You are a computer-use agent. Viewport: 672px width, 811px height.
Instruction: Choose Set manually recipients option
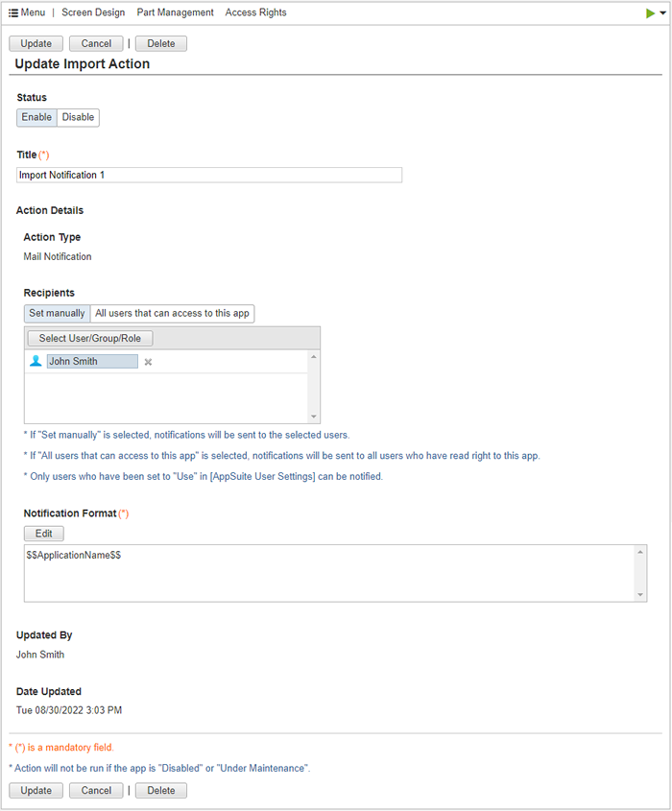(57, 314)
